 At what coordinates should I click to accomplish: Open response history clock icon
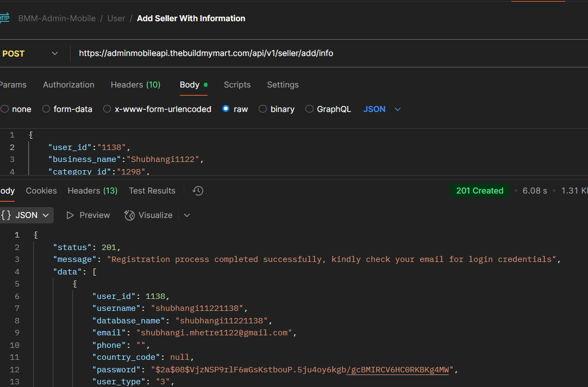coord(198,191)
